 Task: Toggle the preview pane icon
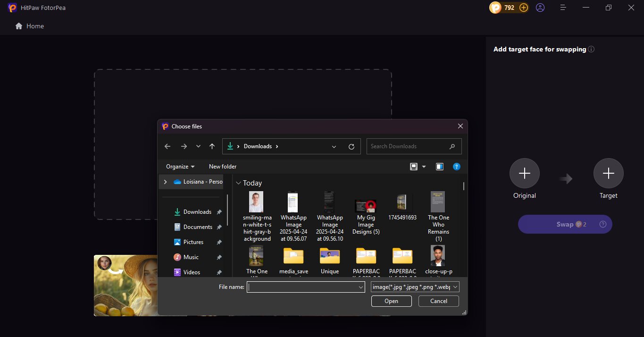click(x=440, y=167)
